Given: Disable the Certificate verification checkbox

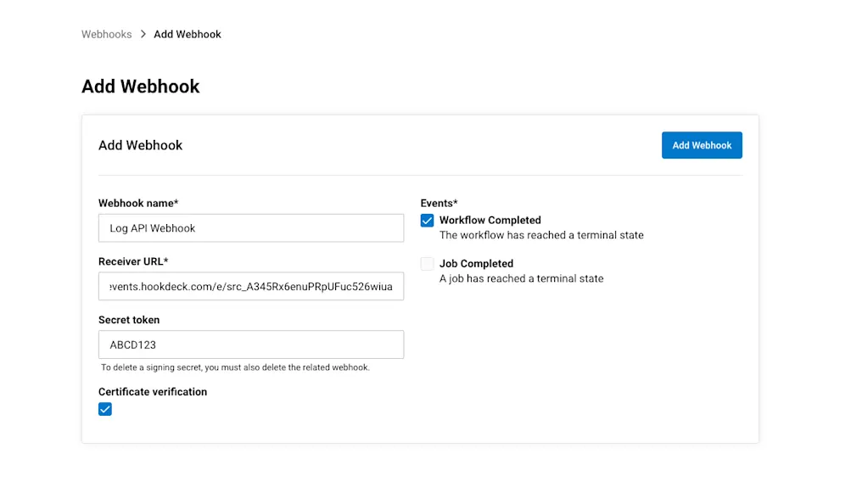Looking at the screenshot, I should [x=105, y=409].
